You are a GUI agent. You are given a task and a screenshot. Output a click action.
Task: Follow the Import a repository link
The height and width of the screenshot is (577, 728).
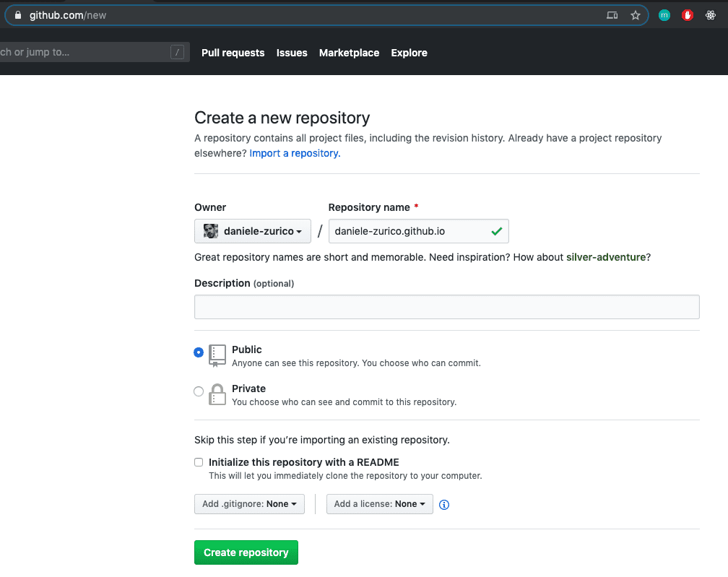click(295, 153)
